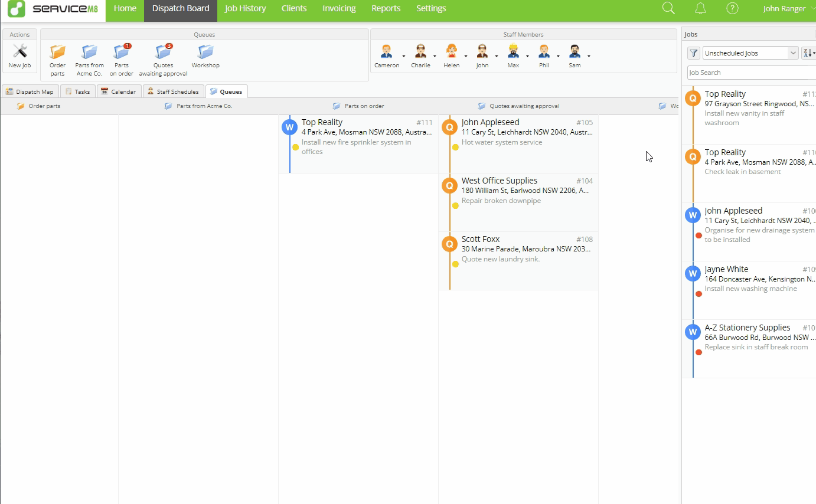
Task: Click the W badge on job #111
Action: 289,127
